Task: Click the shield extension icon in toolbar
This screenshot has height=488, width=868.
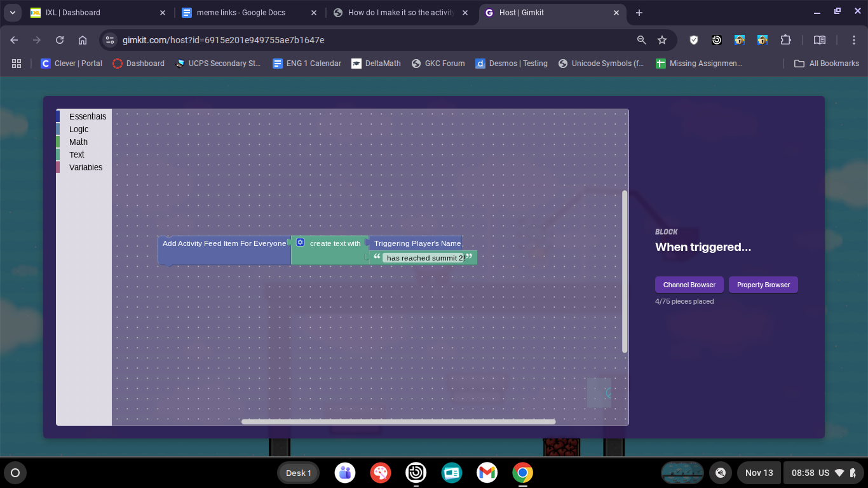Action: (694, 40)
